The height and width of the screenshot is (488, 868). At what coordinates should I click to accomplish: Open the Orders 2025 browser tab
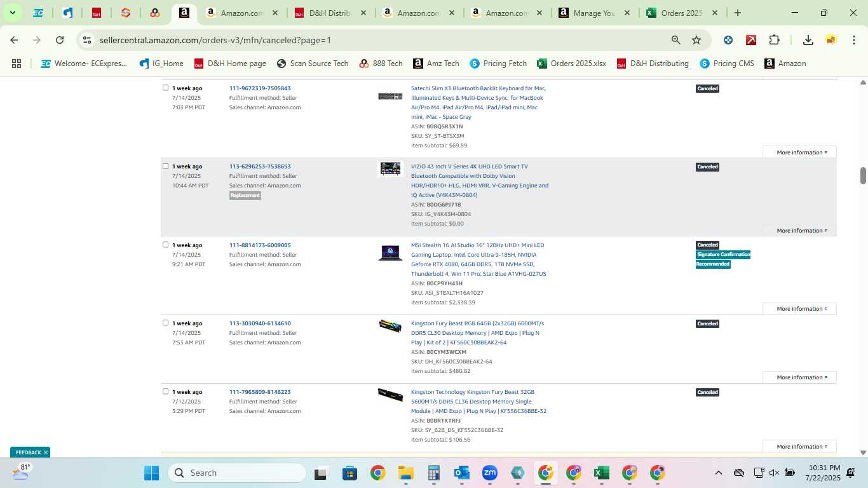(681, 13)
